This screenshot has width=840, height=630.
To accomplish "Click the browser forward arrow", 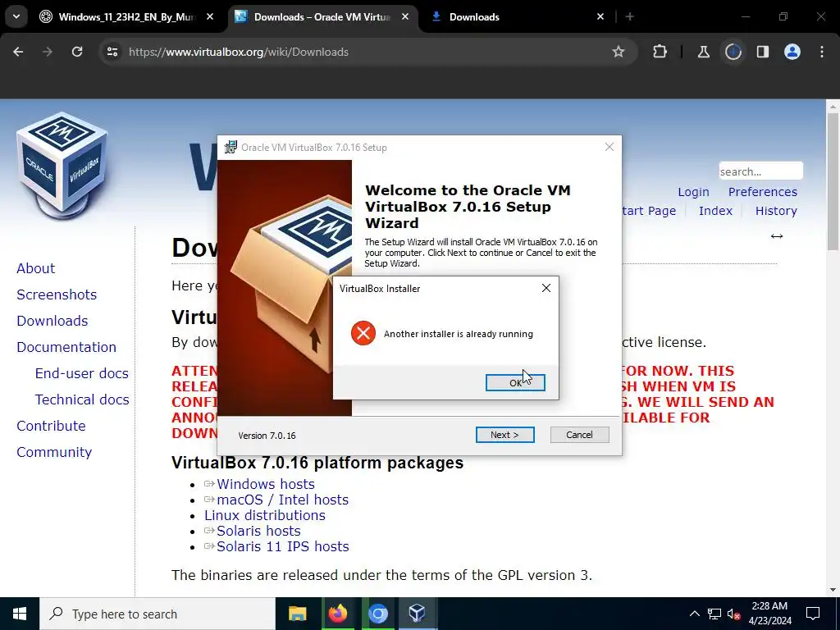I will 48,52.
